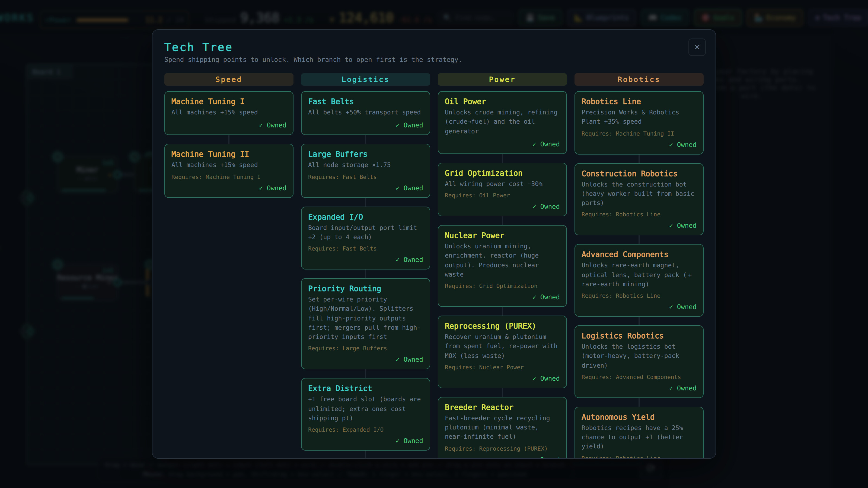Click 'Requires: Fast Belts' under Large Buffers
This screenshot has height=488, width=868.
click(342, 177)
